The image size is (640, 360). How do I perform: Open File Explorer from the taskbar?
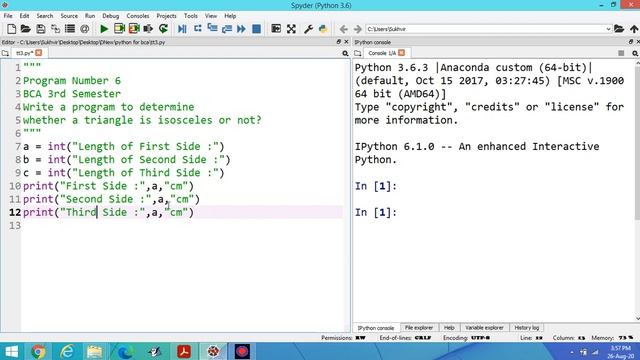95,351
